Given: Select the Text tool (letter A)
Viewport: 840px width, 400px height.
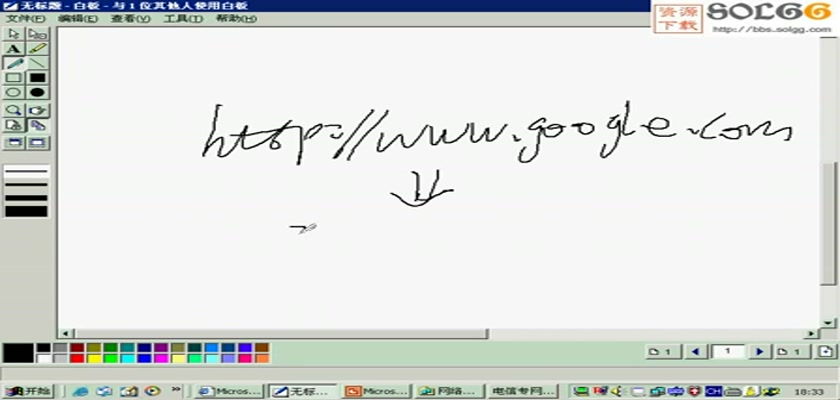Looking at the screenshot, I should [x=14, y=49].
